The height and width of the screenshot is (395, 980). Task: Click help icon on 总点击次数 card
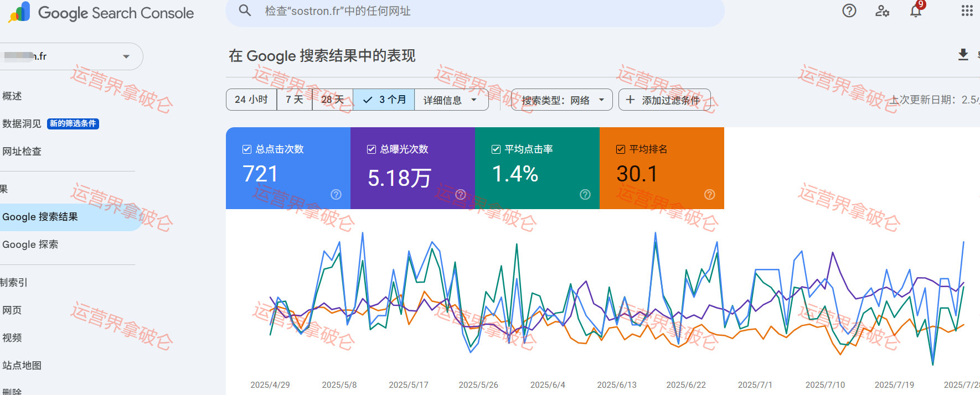[x=336, y=194]
